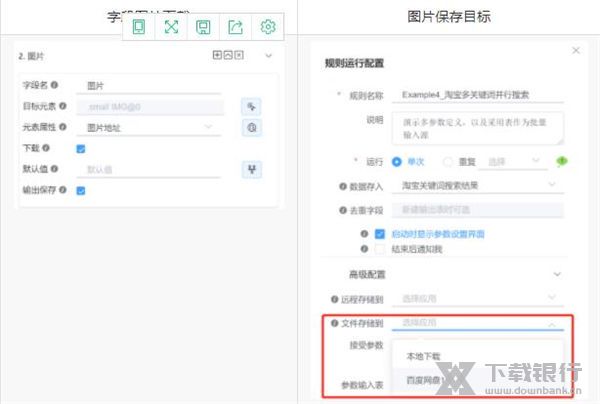The width and height of the screenshot is (600, 404).
Task: Click the fullscreen expand icon in toolbar
Action: (x=171, y=27)
